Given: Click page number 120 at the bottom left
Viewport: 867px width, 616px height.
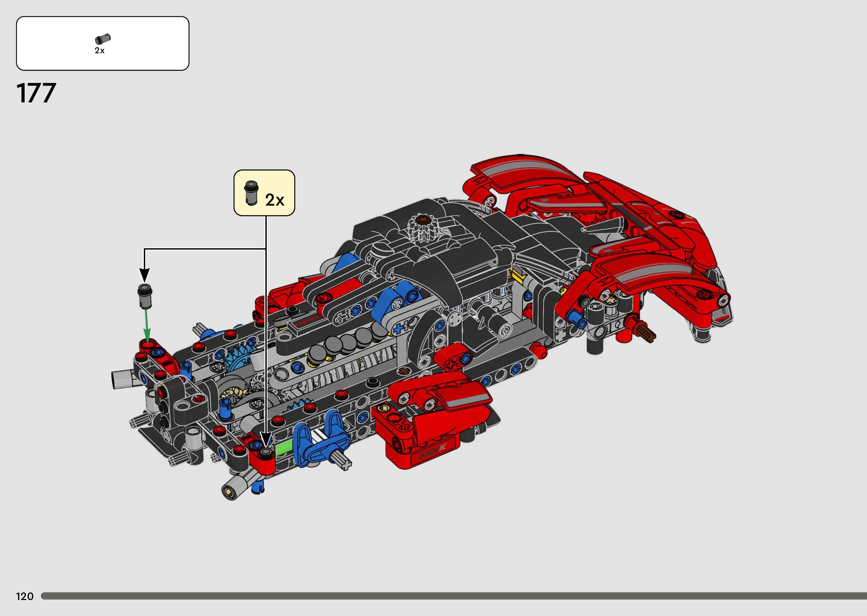Looking at the screenshot, I should click(25, 596).
